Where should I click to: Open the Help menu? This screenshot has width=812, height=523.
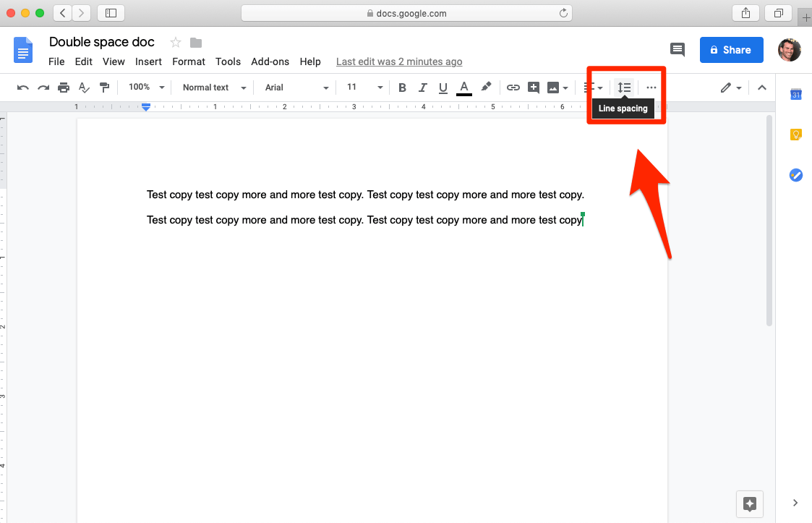(310, 61)
